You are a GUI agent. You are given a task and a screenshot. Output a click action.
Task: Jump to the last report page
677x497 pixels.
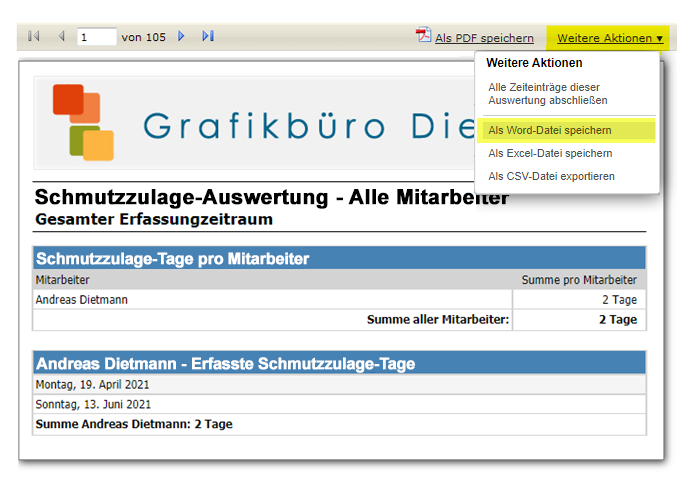(x=208, y=36)
